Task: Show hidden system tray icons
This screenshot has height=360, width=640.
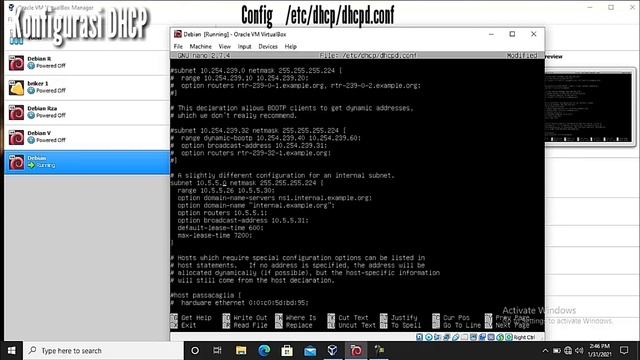Action: pyautogui.click(x=545, y=351)
